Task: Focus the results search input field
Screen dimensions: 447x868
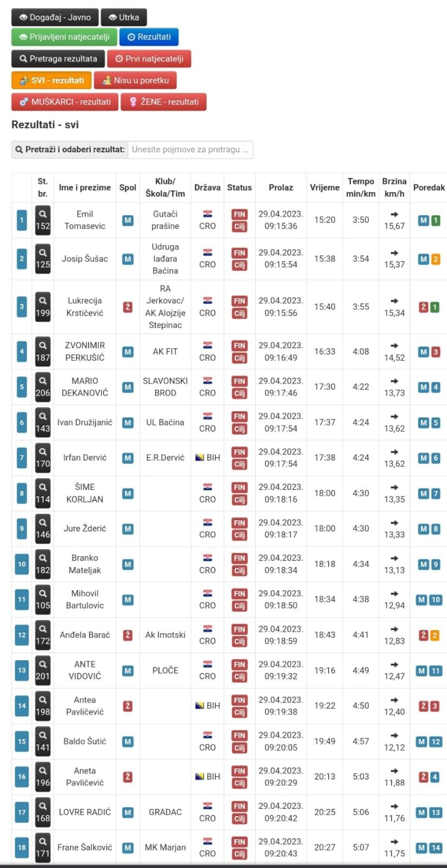Action: (x=190, y=150)
